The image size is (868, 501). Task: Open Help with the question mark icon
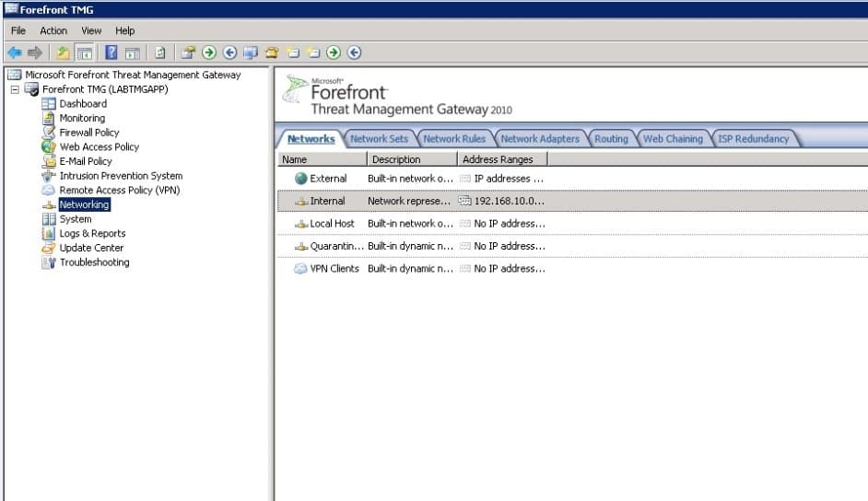tap(111, 52)
